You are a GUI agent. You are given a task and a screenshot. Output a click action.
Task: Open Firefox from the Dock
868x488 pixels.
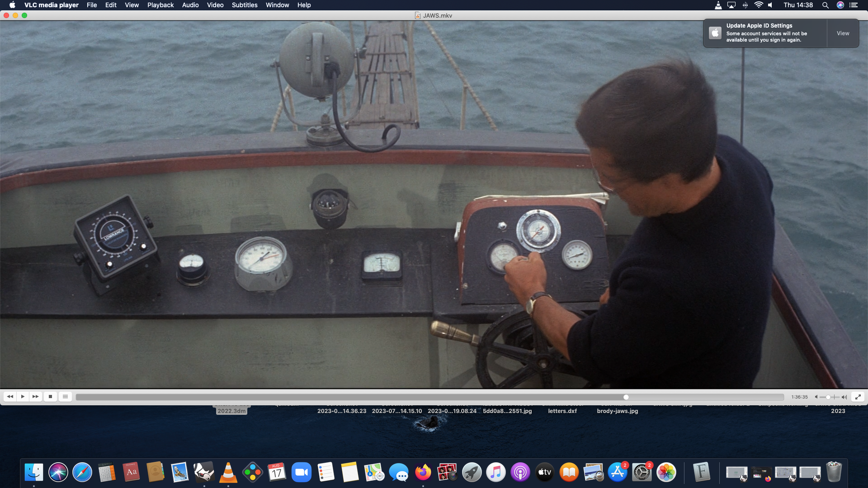(x=423, y=473)
